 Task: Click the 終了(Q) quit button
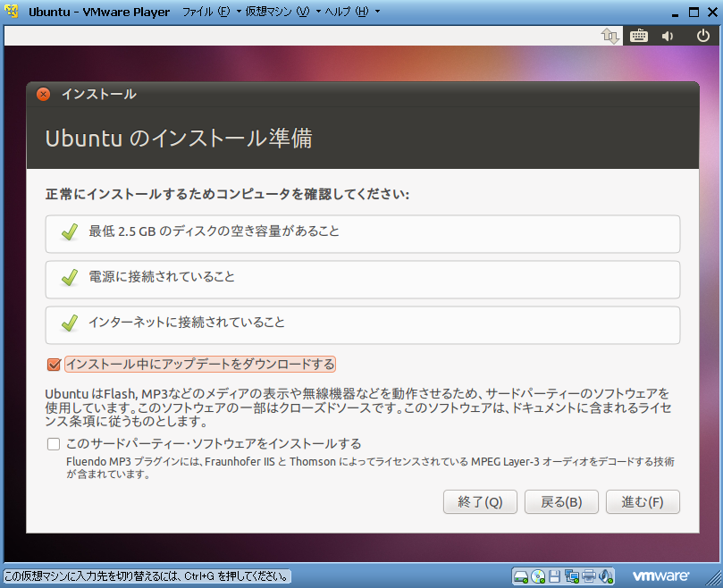480,501
